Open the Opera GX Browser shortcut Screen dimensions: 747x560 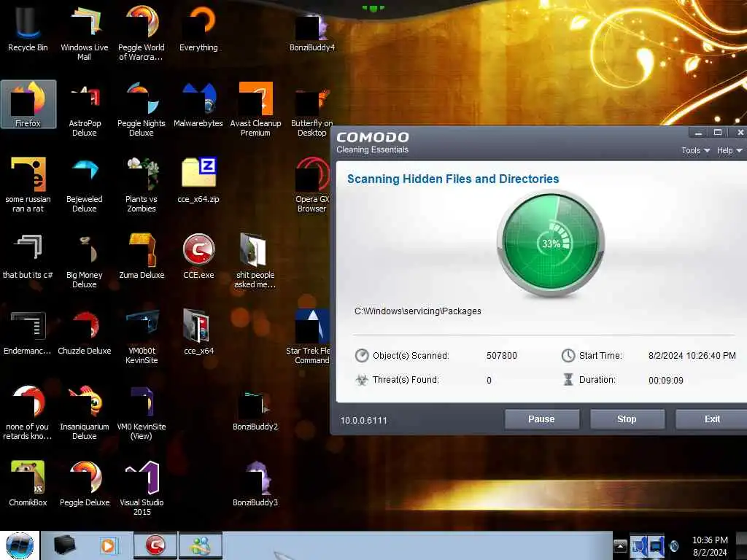tap(312, 184)
